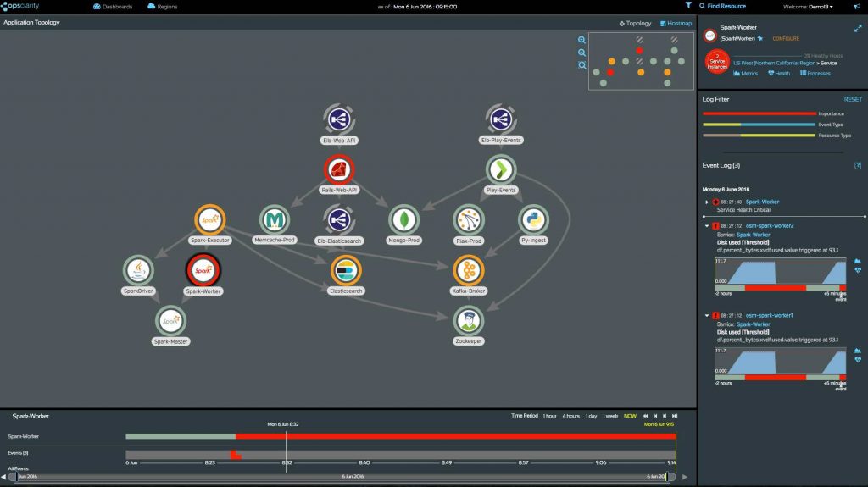Open the Dashboards menu
This screenshot has height=487, width=868.
pyautogui.click(x=113, y=7)
